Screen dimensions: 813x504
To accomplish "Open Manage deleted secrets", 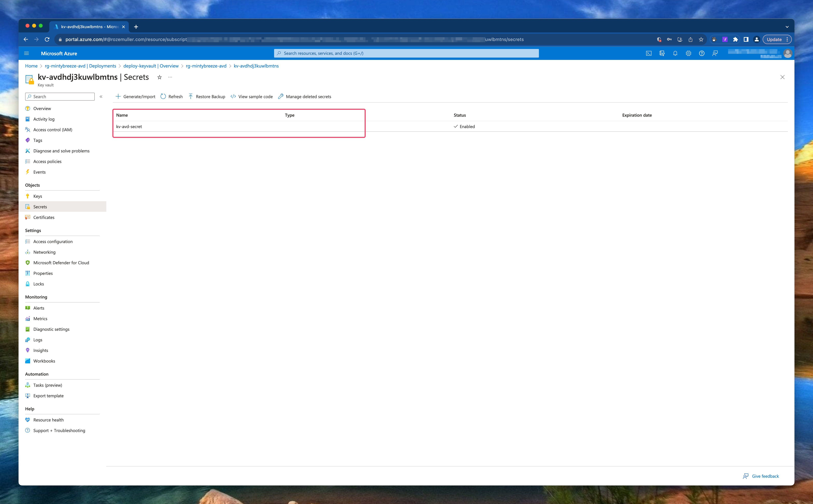I will (305, 97).
